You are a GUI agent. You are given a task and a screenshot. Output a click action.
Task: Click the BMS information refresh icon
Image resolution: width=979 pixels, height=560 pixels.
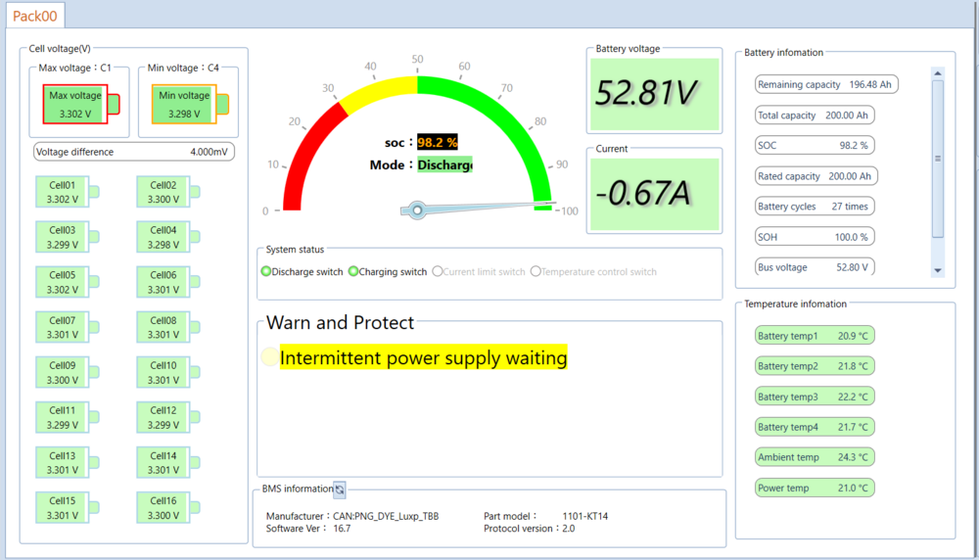point(340,489)
